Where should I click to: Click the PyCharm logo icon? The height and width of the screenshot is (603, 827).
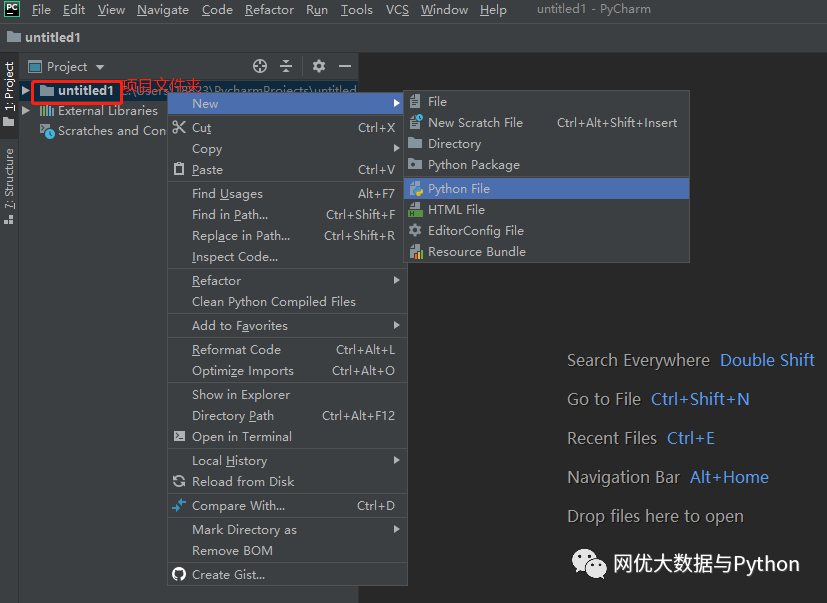point(12,9)
